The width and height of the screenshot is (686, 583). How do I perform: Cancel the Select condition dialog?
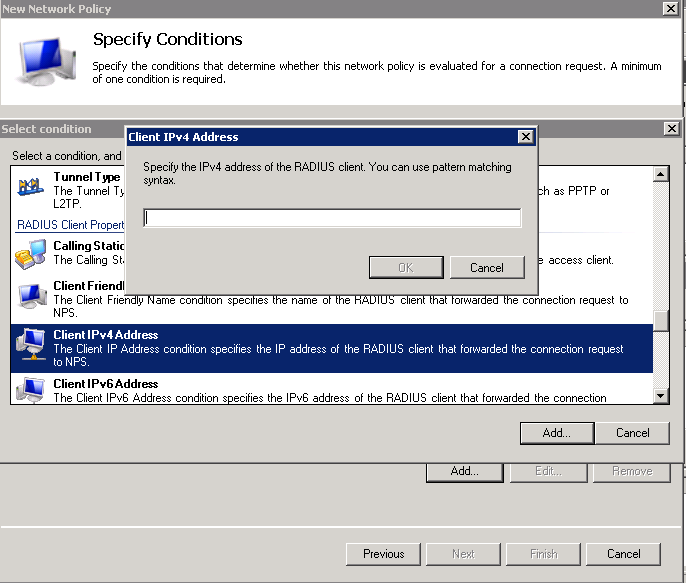633,433
